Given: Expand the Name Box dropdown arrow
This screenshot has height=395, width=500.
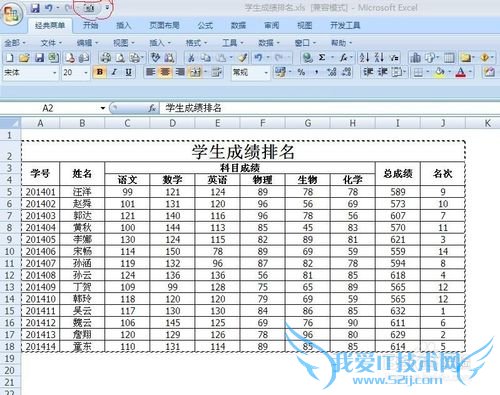Looking at the screenshot, I should 103,108.
